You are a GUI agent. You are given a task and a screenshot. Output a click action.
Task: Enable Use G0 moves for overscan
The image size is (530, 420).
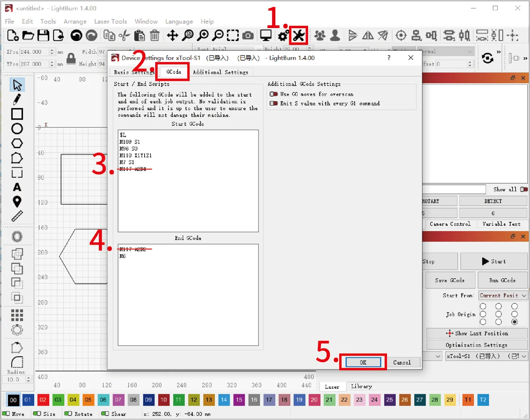tap(273, 94)
